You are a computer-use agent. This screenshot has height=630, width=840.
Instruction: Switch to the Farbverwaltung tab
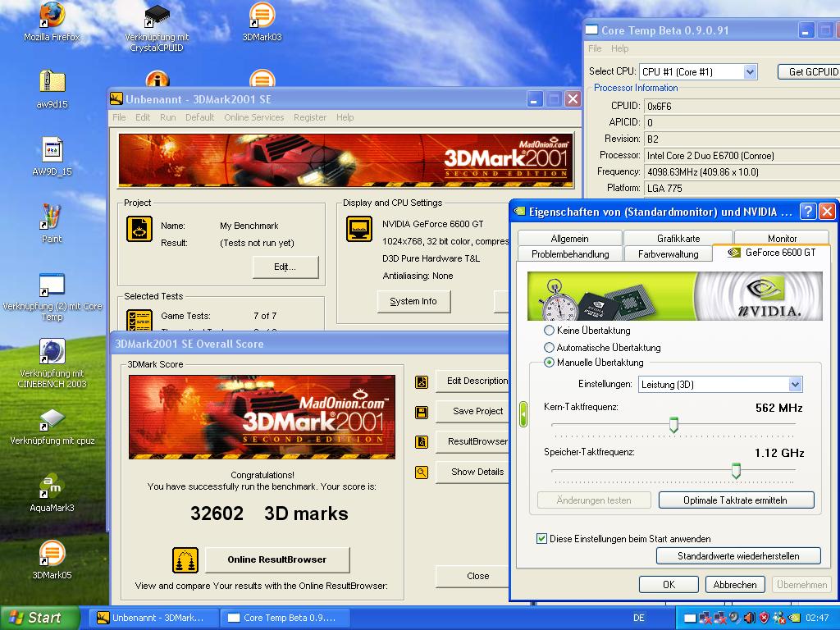pyautogui.click(x=668, y=254)
